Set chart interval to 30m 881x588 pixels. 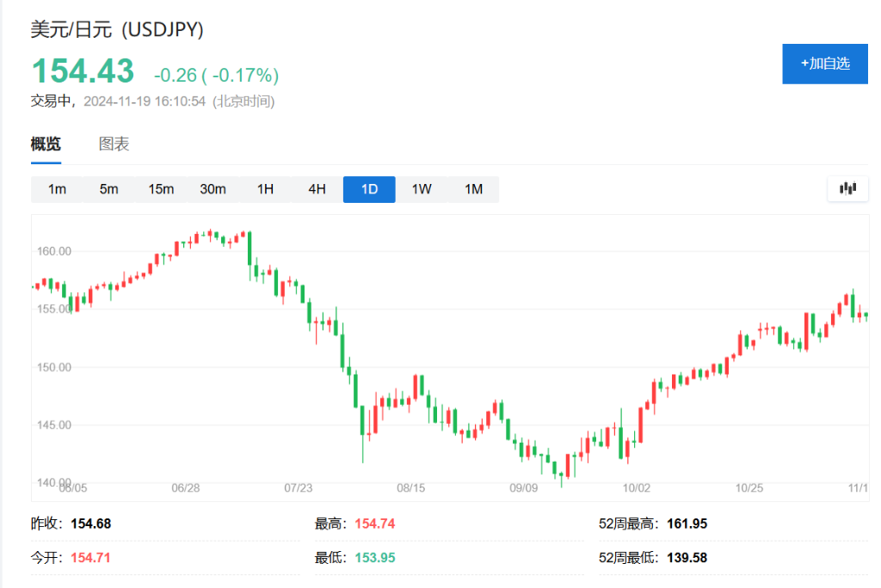[213, 189]
